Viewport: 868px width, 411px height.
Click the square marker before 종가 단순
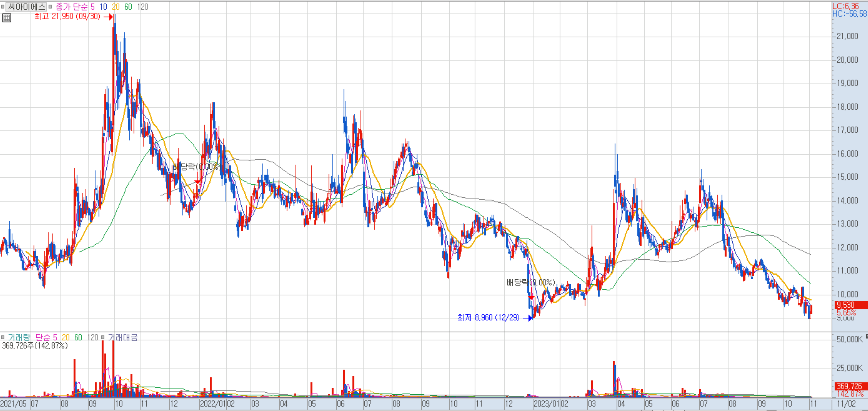pyautogui.click(x=50, y=7)
